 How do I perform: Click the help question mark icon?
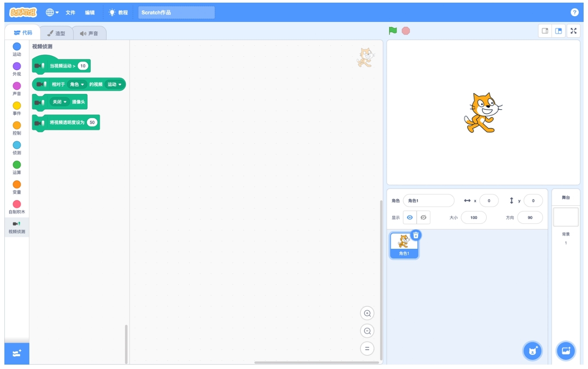[574, 12]
